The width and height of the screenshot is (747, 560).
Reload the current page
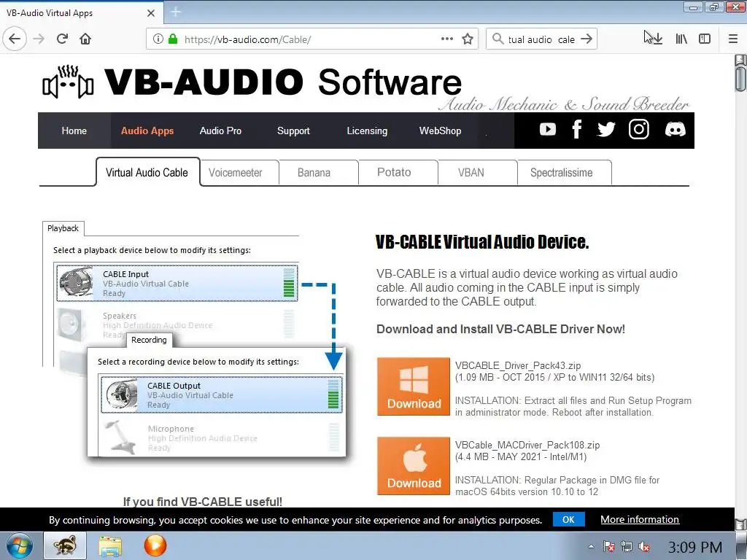pyautogui.click(x=63, y=39)
